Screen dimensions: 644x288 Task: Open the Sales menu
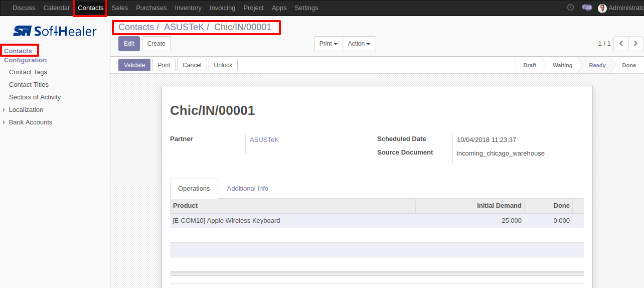pos(120,8)
